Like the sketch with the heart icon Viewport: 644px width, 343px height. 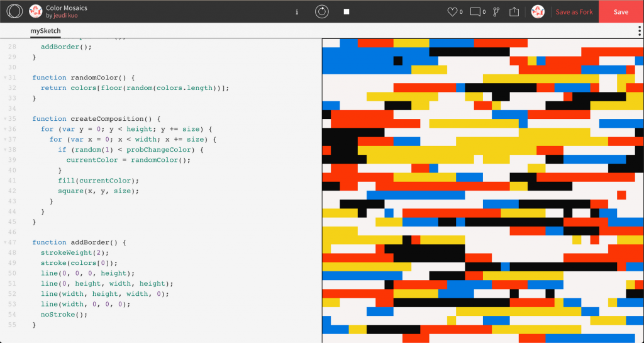[452, 12]
